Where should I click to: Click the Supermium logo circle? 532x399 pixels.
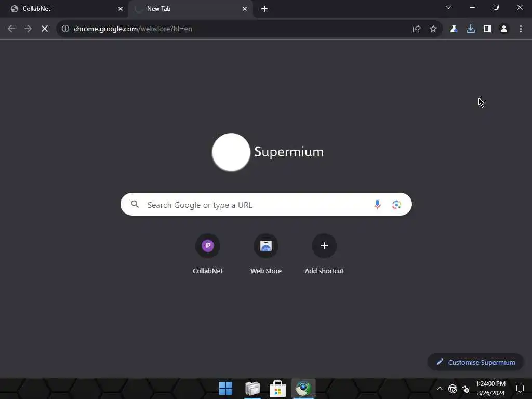(231, 152)
